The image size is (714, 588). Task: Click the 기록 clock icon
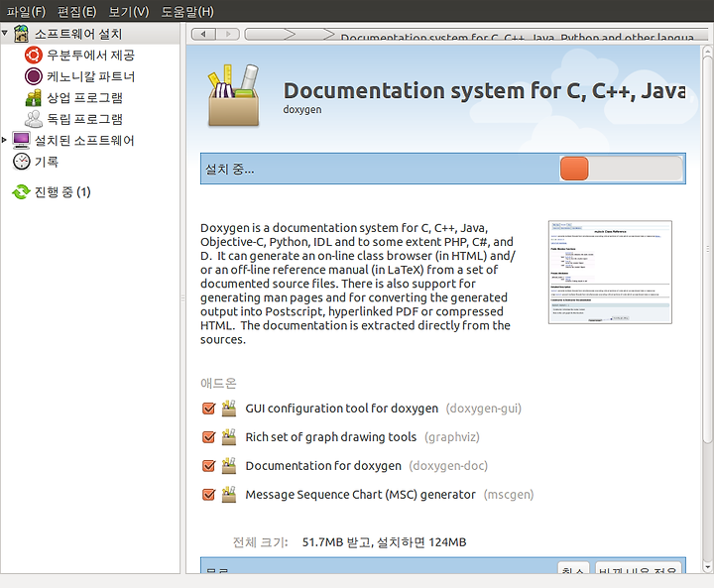(21, 162)
